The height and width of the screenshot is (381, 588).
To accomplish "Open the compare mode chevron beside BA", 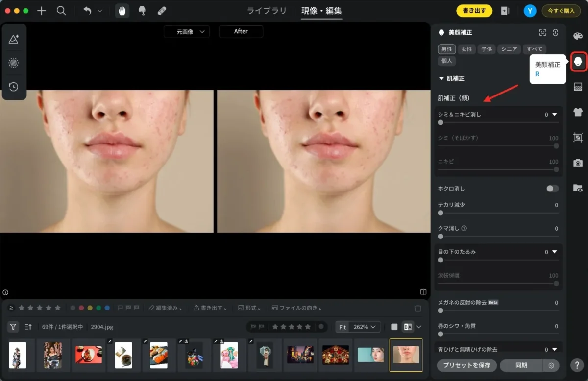I will point(418,327).
